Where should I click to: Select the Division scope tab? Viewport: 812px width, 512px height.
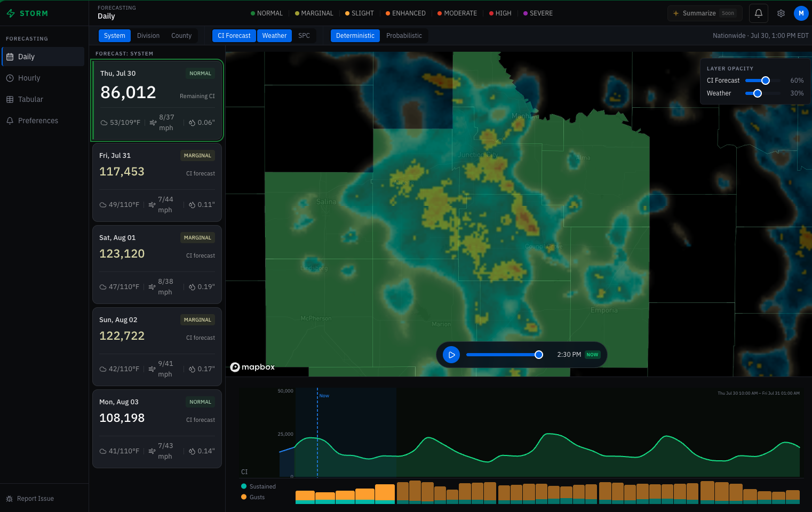[x=148, y=36]
